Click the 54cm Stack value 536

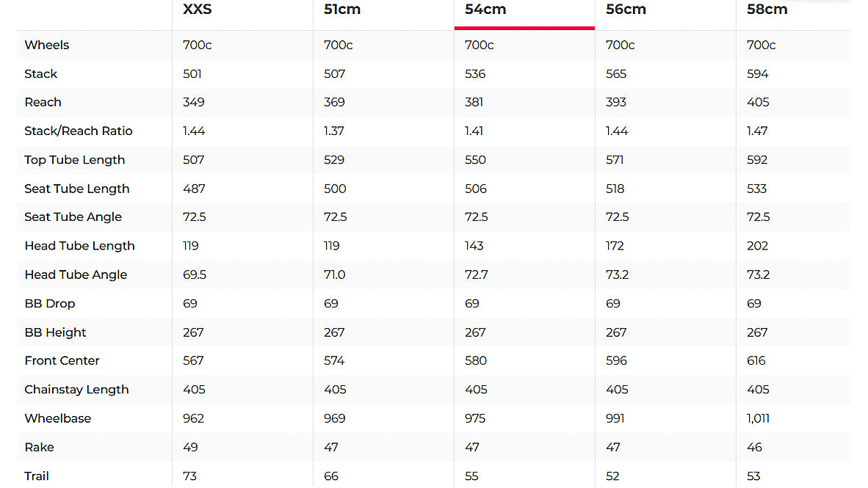[x=475, y=74]
